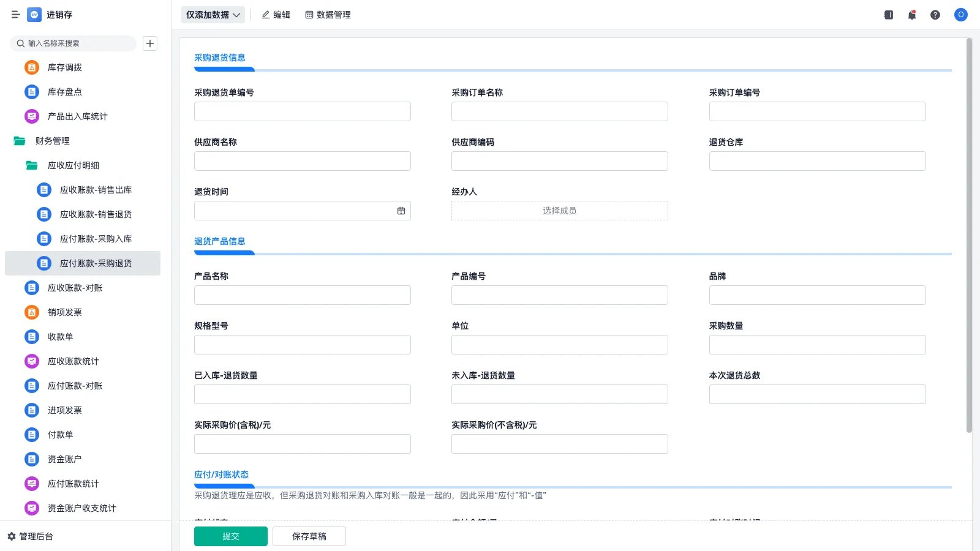The height and width of the screenshot is (551, 980).
Task: Click the 采购数量 input field
Action: [818, 345]
